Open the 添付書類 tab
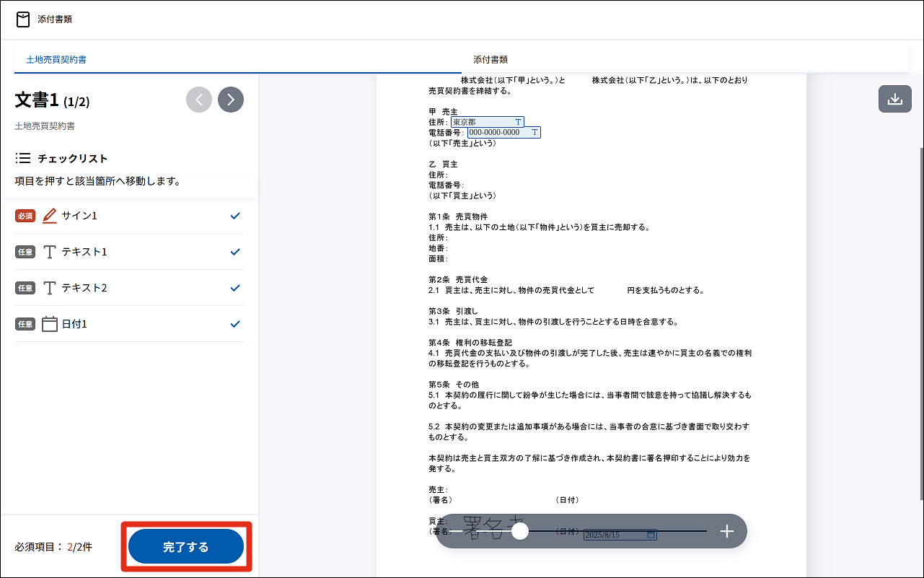Image resolution: width=924 pixels, height=578 pixels. pos(490,60)
